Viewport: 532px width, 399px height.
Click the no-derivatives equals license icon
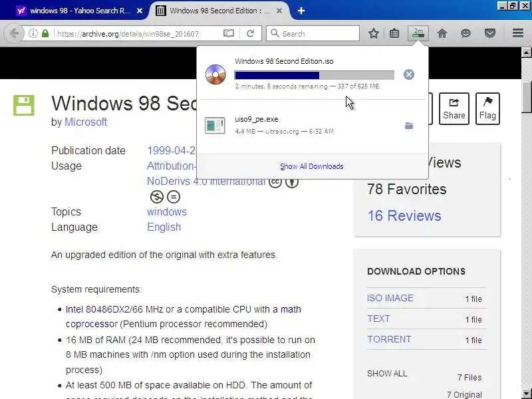(174, 197)
